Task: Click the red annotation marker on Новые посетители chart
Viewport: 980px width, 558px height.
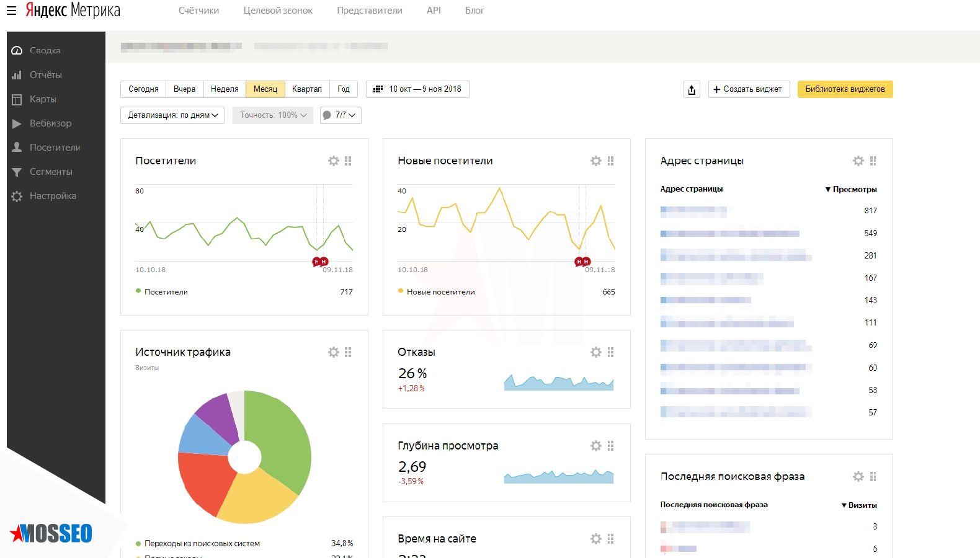Action: tap(582, 262)
